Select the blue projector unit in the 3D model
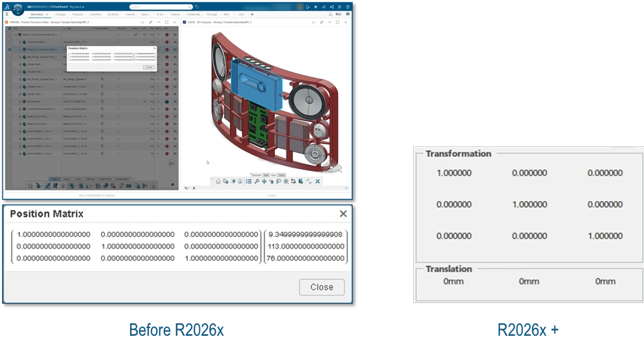Viewport: 644px width, 350px height. tap(256, 84)
